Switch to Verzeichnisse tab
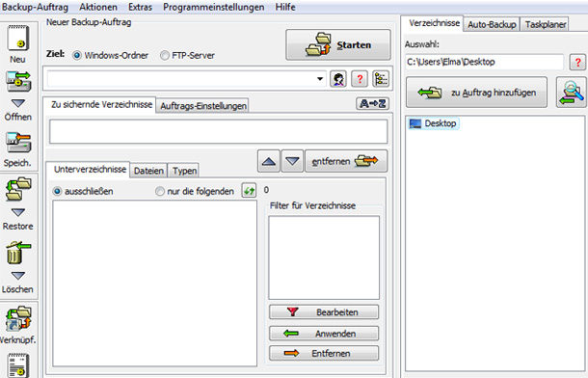The width and height of the screenshot is (588, 378). tap(434, 23)
